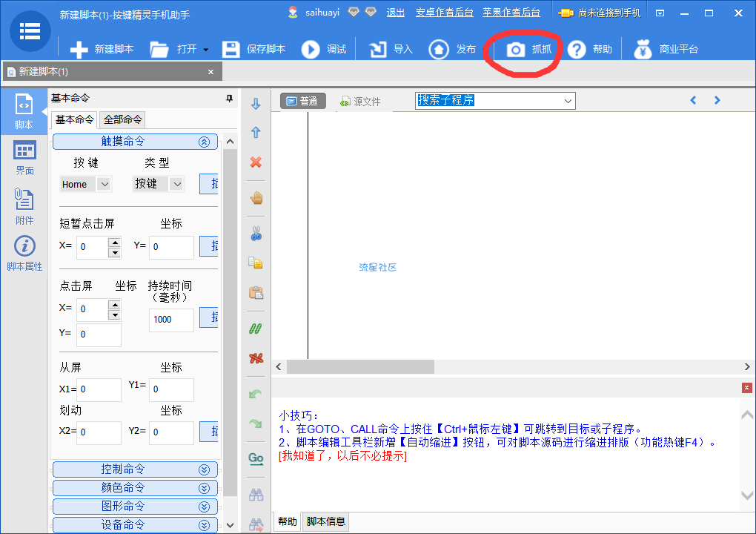Click the editor's horizontal scrollbar thumb
Screen dimensions: 756x534
(x=360, y=366)
